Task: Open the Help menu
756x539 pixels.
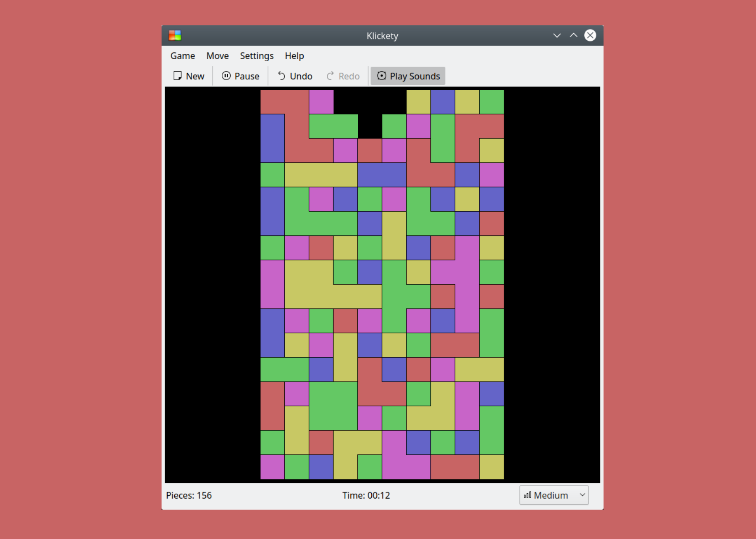Action: point(294,56)
